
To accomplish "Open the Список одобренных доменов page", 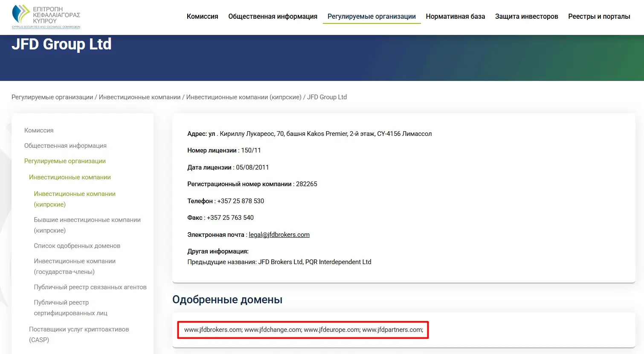I will (77, 245).
